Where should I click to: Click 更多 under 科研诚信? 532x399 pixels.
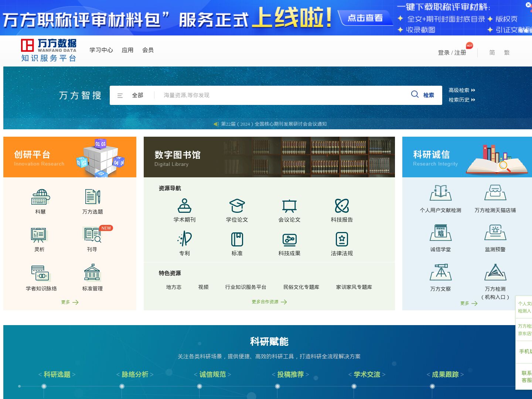pos(469,303)
